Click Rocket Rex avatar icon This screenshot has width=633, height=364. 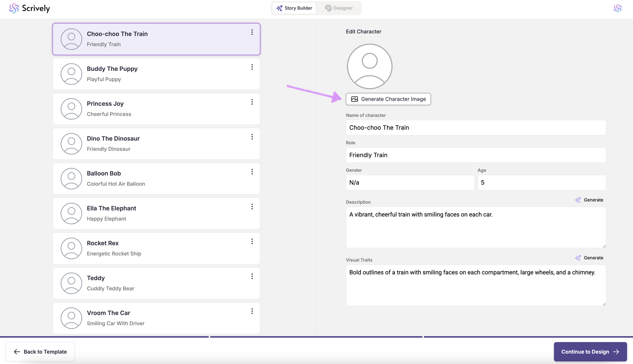click(x=71, y=248)
